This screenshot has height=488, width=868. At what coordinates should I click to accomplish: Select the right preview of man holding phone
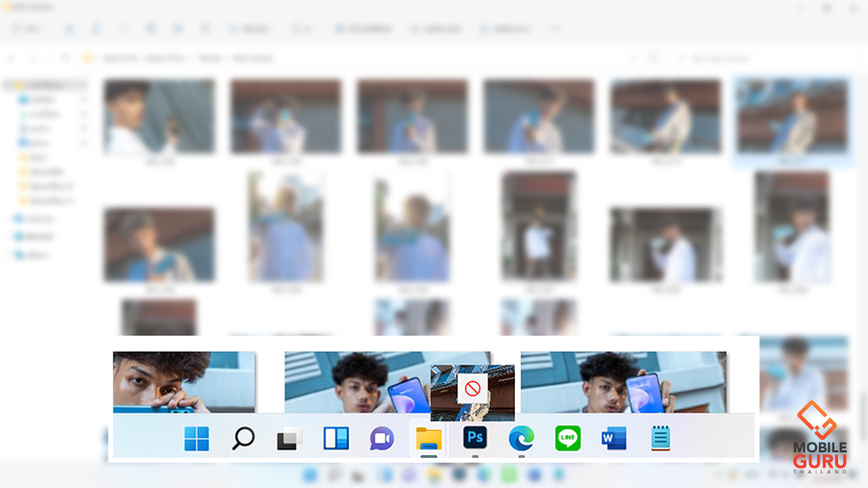[x=623, y=382]
